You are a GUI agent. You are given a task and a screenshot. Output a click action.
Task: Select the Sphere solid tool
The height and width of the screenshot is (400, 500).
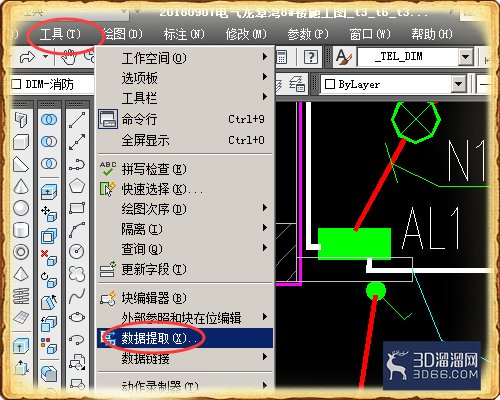click(x=21, y=208)
